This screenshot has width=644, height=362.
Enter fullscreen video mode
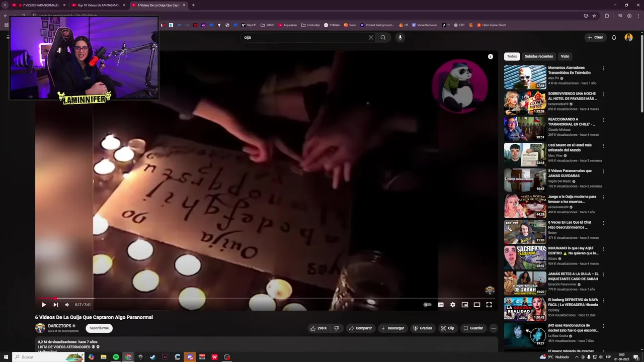tap(489, 305)
